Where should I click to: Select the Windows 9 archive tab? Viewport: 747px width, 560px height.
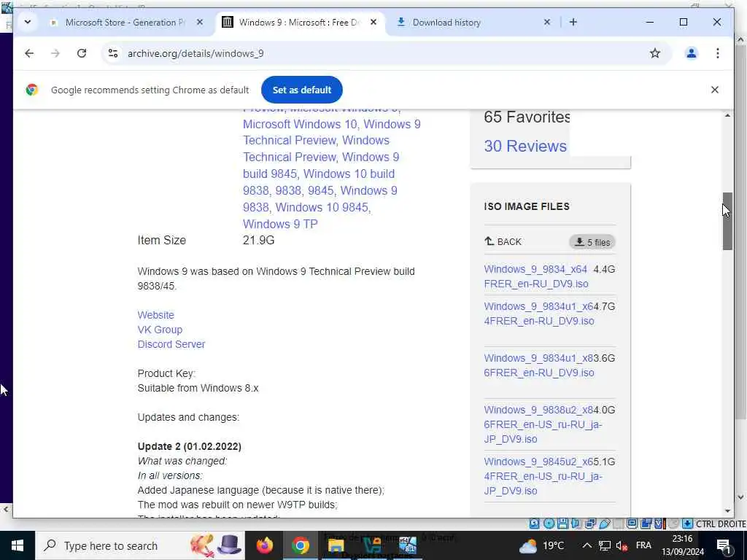300,23
